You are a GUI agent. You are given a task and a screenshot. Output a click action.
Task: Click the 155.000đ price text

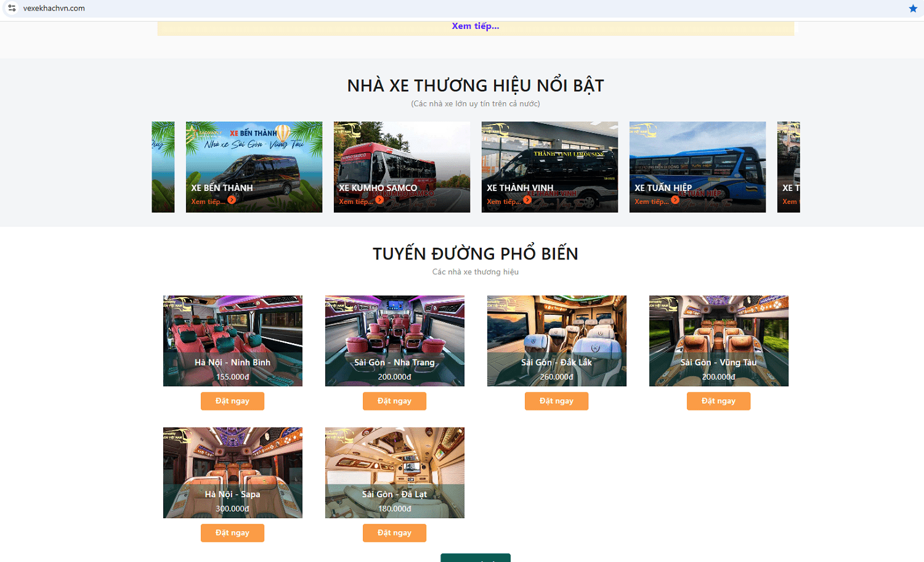(233, 377)
